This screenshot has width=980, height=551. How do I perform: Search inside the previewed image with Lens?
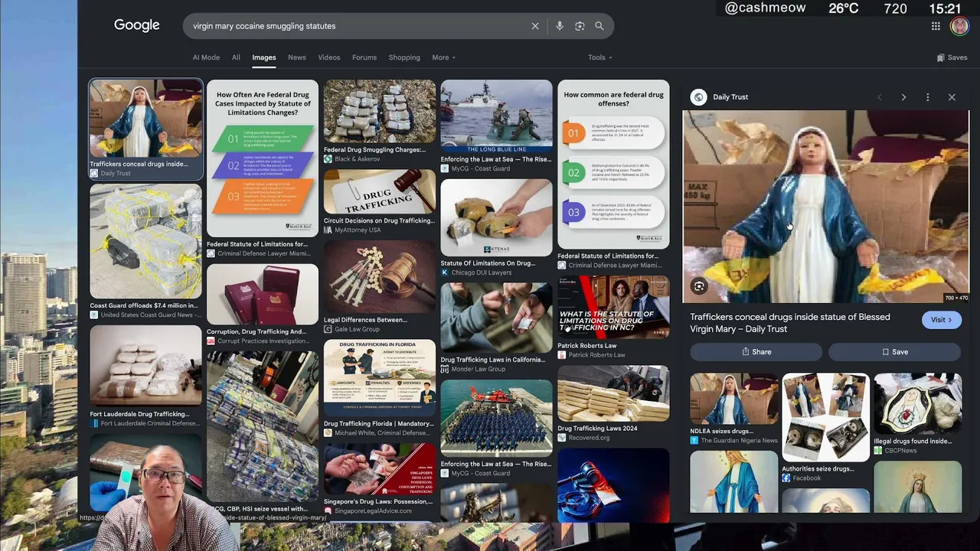(699, 286)
